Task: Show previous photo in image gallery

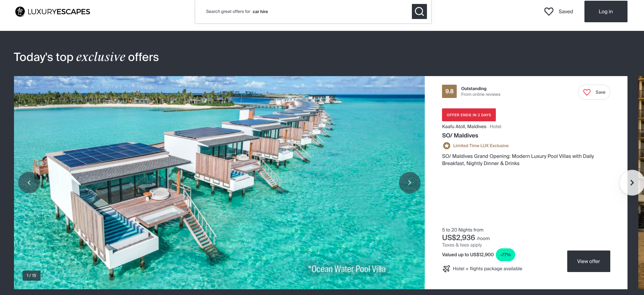Action: [x=29, y=183]
